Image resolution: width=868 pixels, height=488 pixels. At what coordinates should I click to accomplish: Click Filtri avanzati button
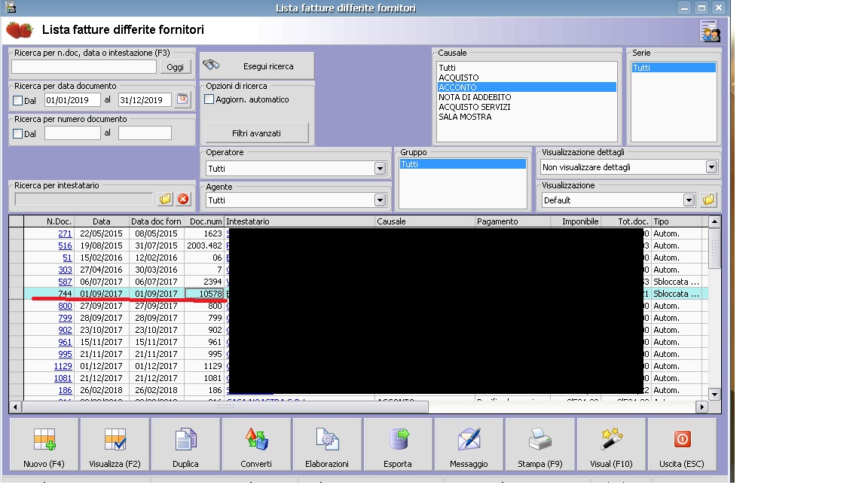(x=257, y=133)
